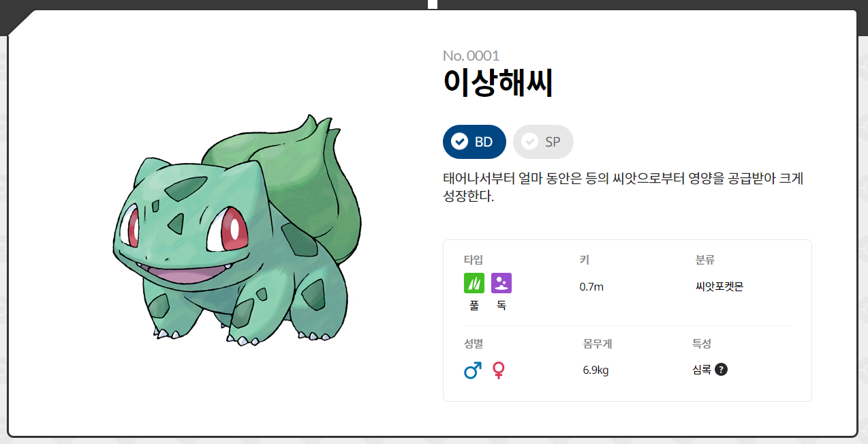868x444 pixels.
Task: Click the 0.7m height value
Action: click(591, 286)
